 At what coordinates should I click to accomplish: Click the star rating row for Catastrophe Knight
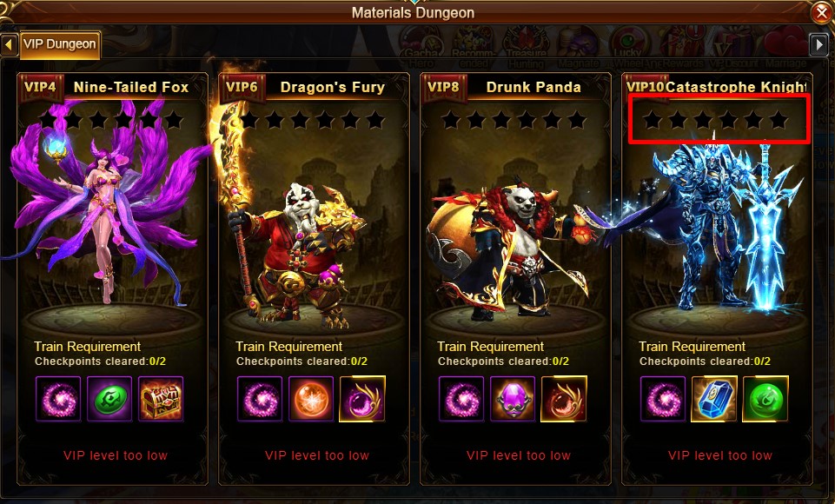point(715,120)
